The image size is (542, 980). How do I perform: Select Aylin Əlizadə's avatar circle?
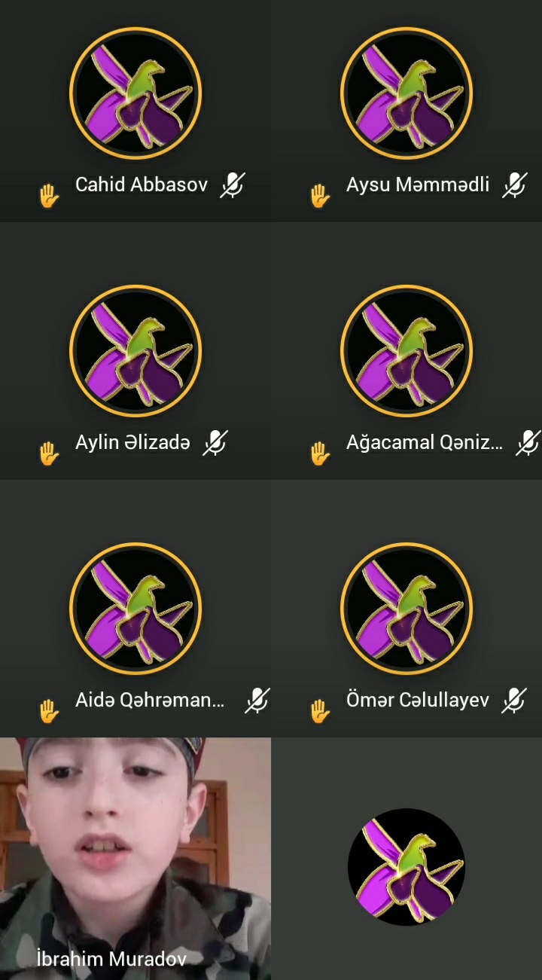pyautogui.click(x=135, y=351)
